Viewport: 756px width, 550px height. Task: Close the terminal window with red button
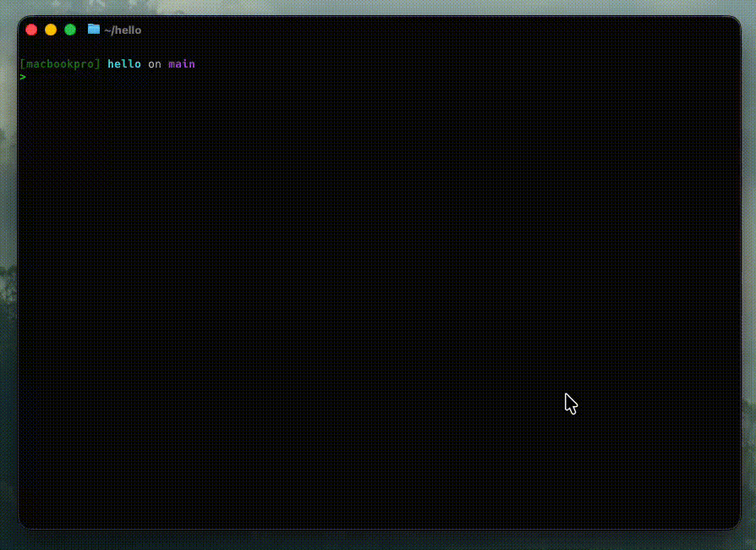pyautogui.click(x=31, y=30)
